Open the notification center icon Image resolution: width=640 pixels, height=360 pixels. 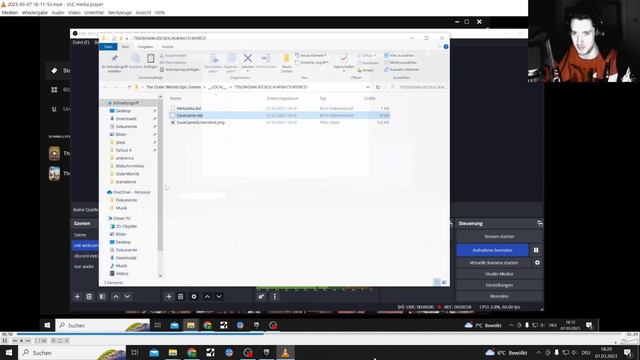pyautogui.click(x=628, y=352)
